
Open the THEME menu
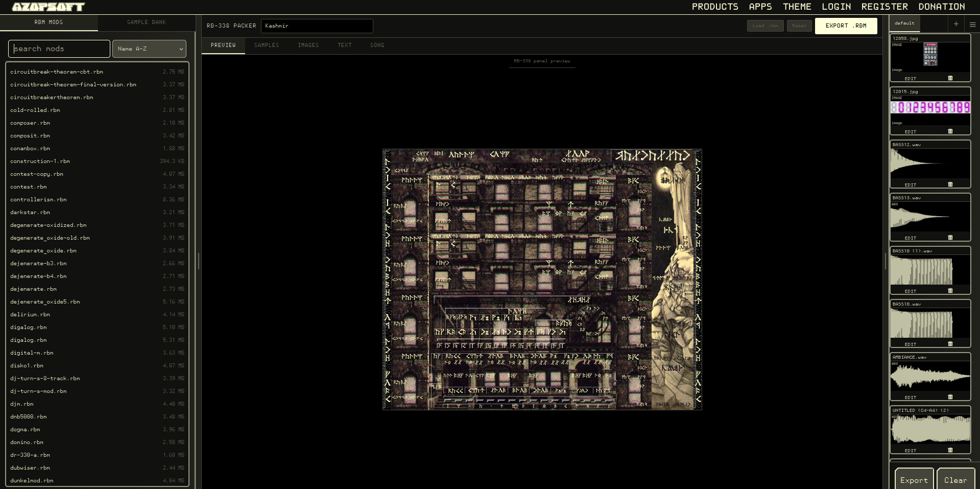[x=797, y=7]
